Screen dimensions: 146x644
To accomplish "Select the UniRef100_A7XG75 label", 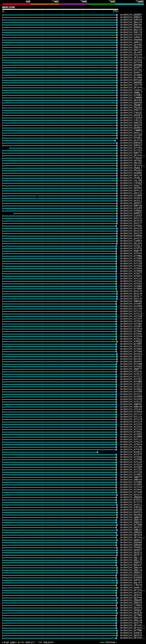I will pos(131,454).
